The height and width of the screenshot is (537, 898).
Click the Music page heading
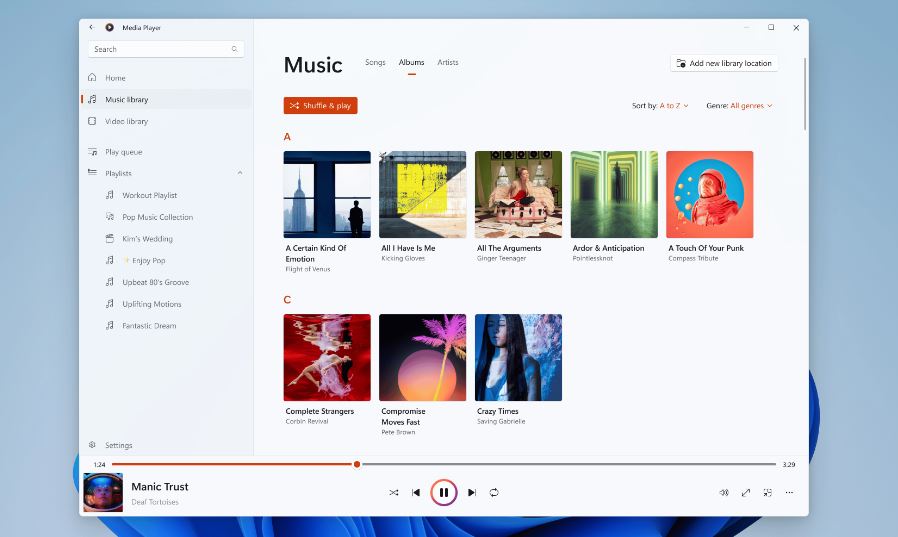point(313,65)
